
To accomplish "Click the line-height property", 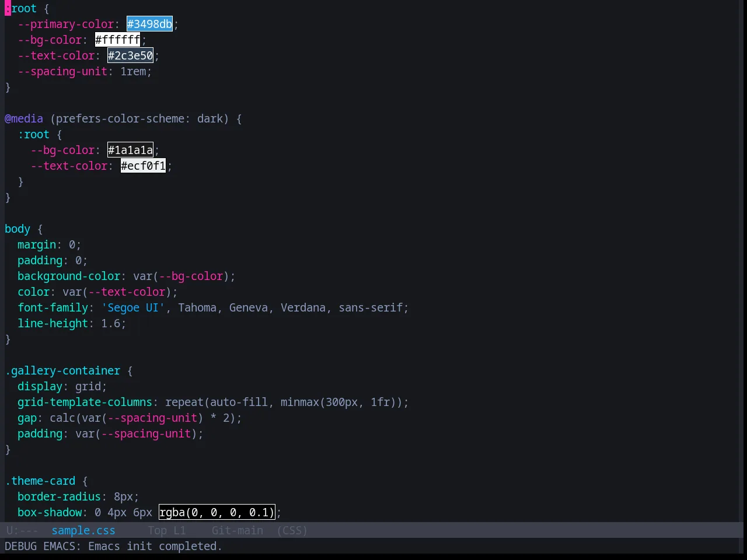I will tap(53, 323).
